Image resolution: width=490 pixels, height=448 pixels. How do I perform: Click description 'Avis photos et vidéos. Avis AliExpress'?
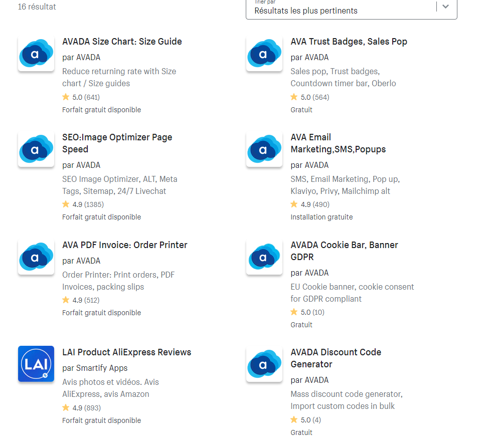[x=110, y=388]
